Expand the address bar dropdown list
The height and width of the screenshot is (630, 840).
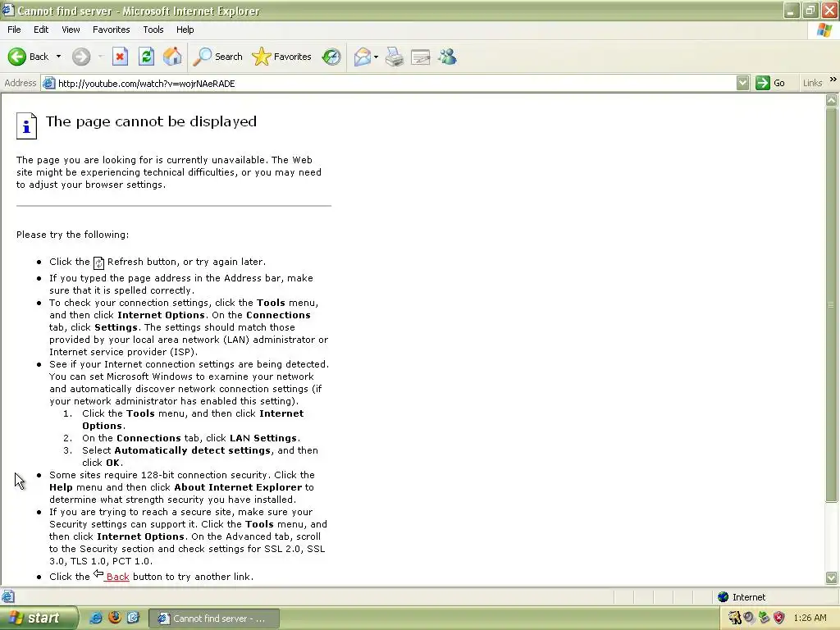742,83
